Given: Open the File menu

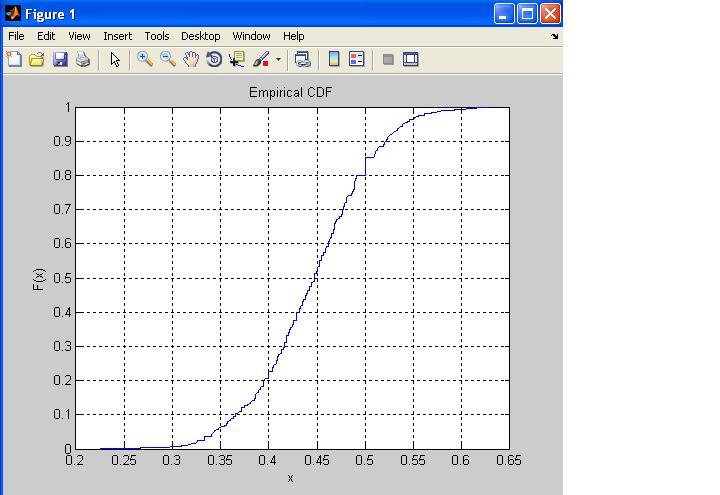Looking at the screenshot, I should pos(16,36).
